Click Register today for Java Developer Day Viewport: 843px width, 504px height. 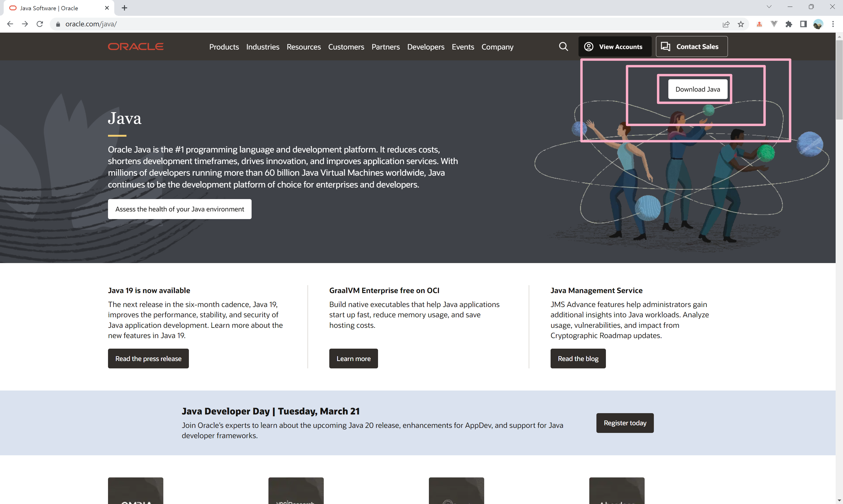pos(625,423)
